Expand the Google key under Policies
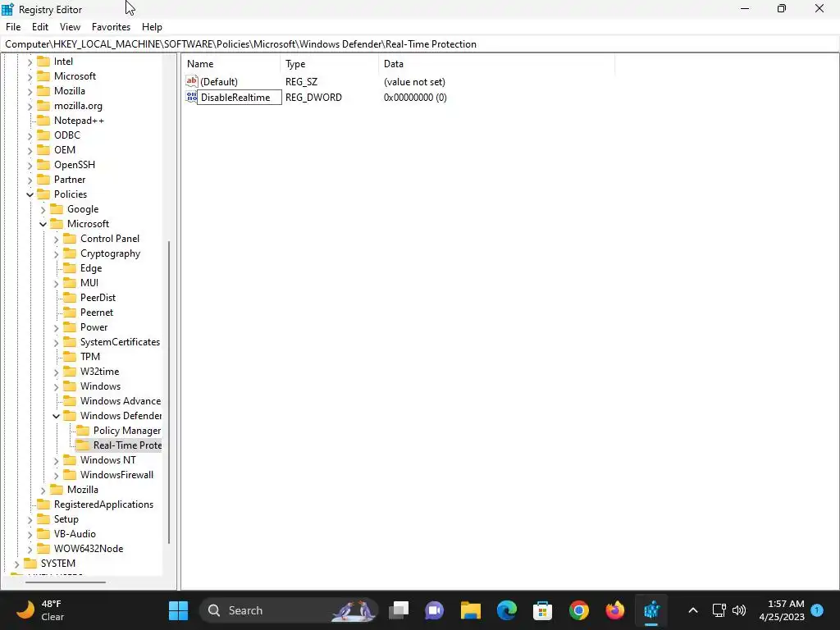Viewport: 840px width, 630px height. coord(43,210)
